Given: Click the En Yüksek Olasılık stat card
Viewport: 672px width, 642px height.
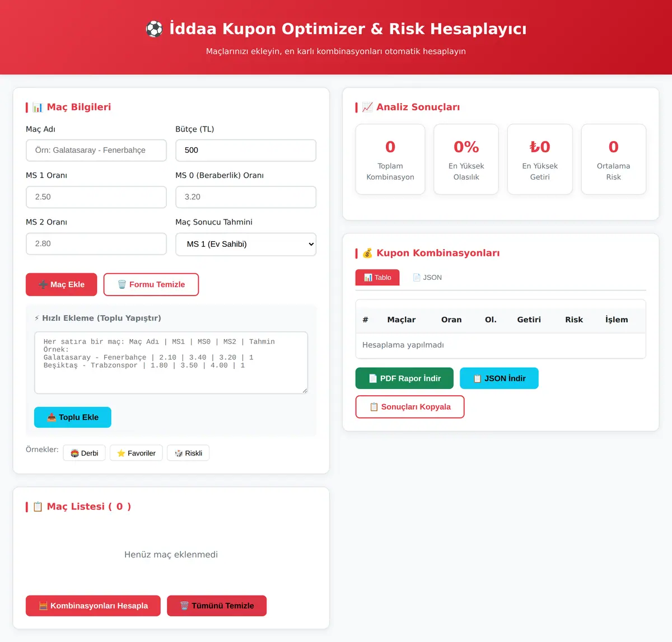Looking at the screenshot, I should pyautogui.click(x=466, y=160).
